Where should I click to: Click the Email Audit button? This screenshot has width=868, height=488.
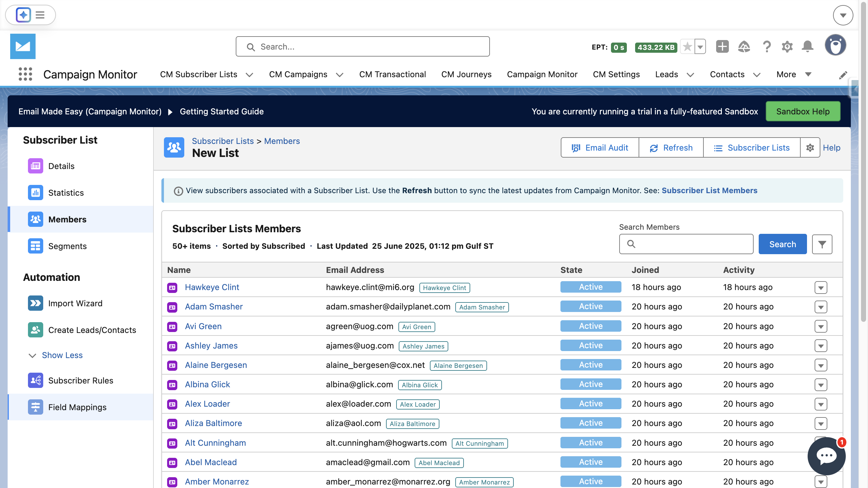pyautogui.click(x=600, y=148)
